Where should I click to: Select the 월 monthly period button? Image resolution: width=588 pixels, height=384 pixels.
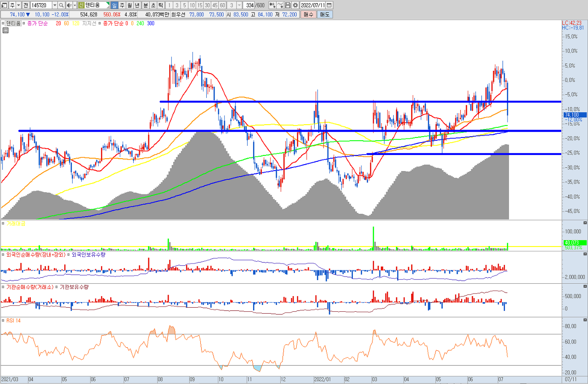(x=130, y=5)
